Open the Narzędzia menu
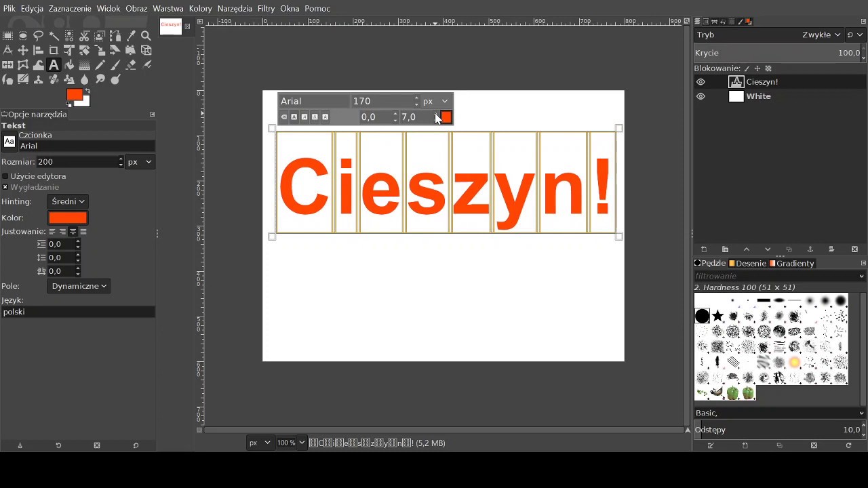This screenshot has height=488, width=868. point(235,9)
